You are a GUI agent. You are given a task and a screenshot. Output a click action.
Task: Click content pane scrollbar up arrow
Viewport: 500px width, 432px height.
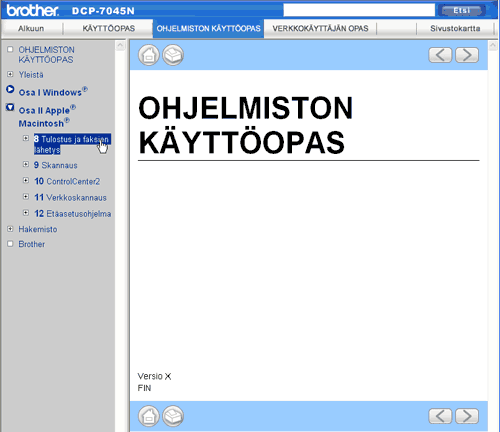(493, 46)
